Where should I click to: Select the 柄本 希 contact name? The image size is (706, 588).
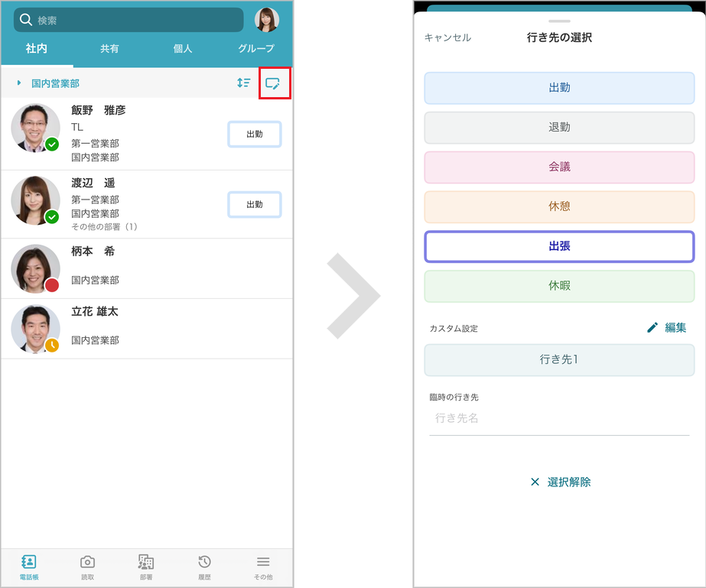[93, 252]
